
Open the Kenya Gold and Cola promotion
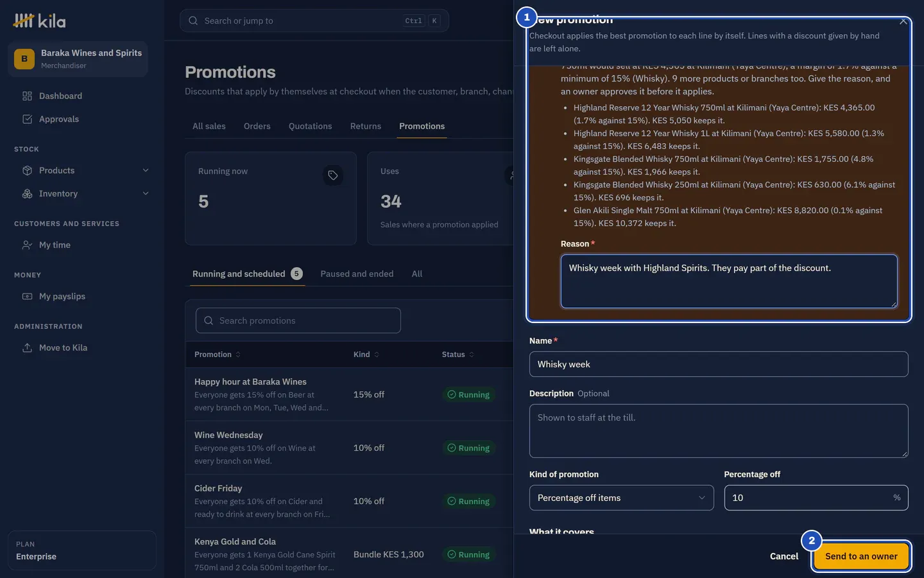[x=235, y=542]
